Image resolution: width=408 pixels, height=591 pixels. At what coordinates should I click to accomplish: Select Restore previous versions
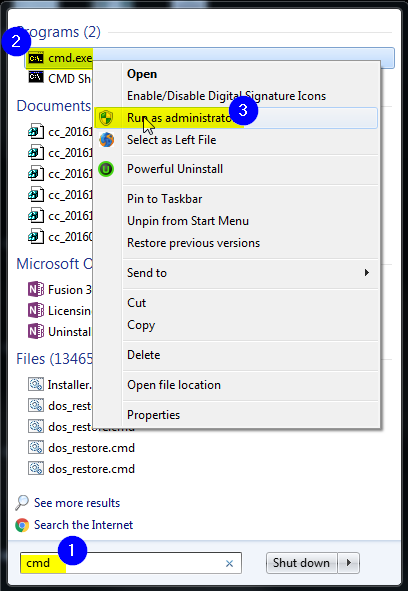193,243
